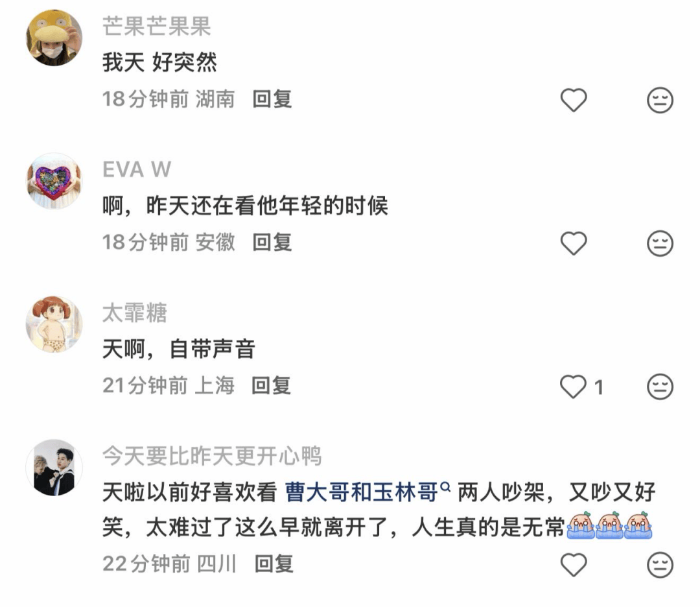Open username 今天要比昨天更开心鸭 profile

click(212, 456)
